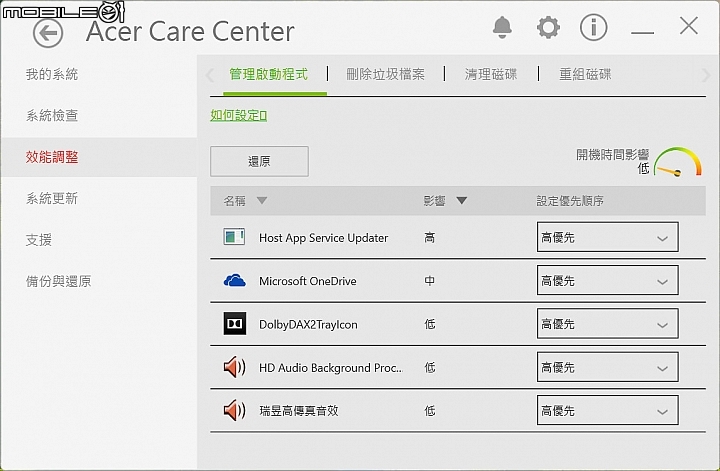Click the boot time impact gauge
720x471 pixels.
coord(677,162)
